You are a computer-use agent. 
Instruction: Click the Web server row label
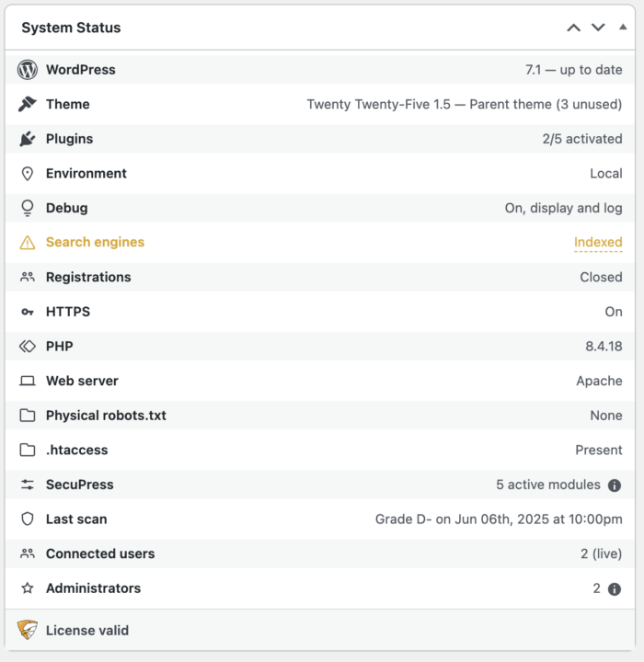[82, 381]
